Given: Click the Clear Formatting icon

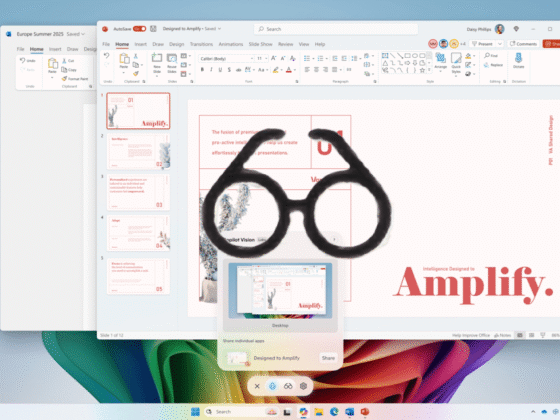Looking at the screenshot, I should pyautogui.click(x=293, y=58).
